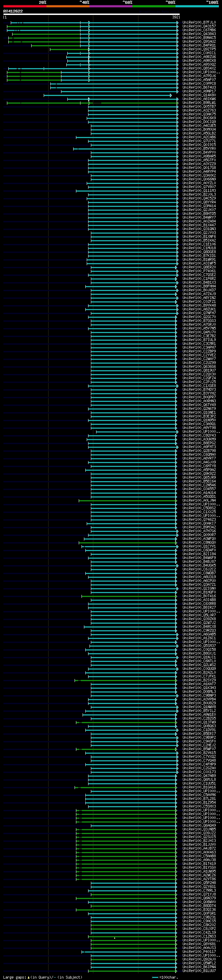Select label UniRef100_B1GA16
The image size is (222, 980).
point(199,787)
